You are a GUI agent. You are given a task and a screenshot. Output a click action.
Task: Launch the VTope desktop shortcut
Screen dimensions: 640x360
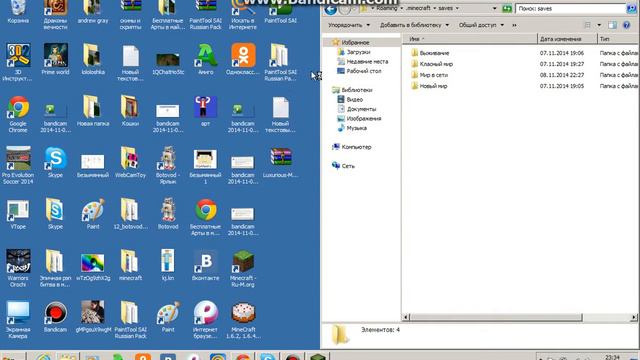[x=18, y=214]
